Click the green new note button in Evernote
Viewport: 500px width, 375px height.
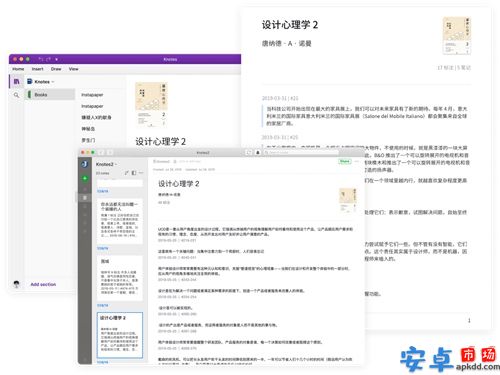85,179
